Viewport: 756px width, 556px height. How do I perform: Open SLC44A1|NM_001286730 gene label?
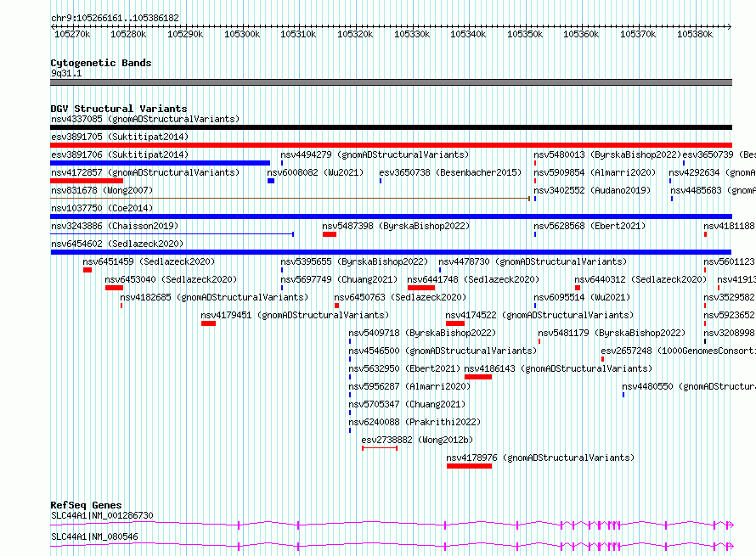[x=102, y=515]
